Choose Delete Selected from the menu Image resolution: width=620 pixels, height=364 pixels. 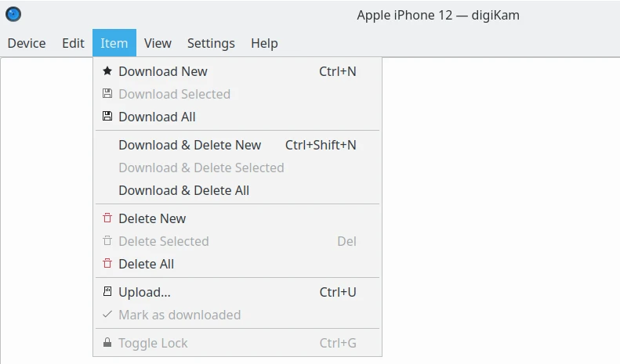[x=163, y=241]
